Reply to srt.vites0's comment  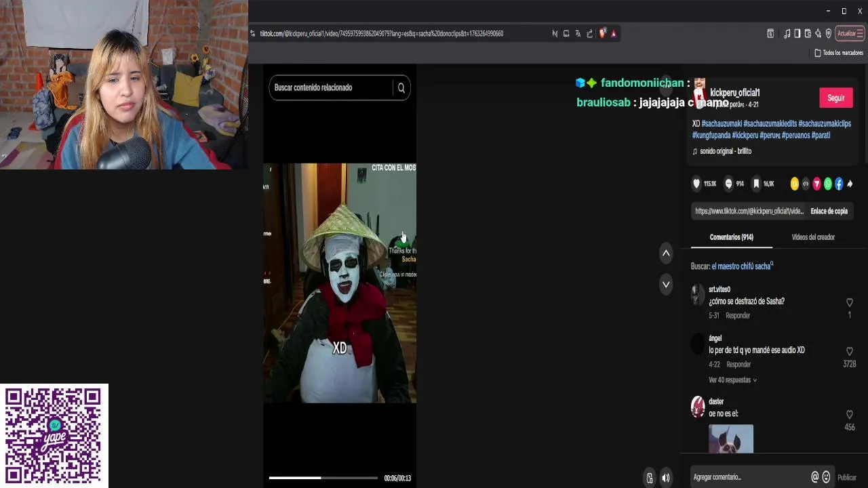click(x=738, y=316)
